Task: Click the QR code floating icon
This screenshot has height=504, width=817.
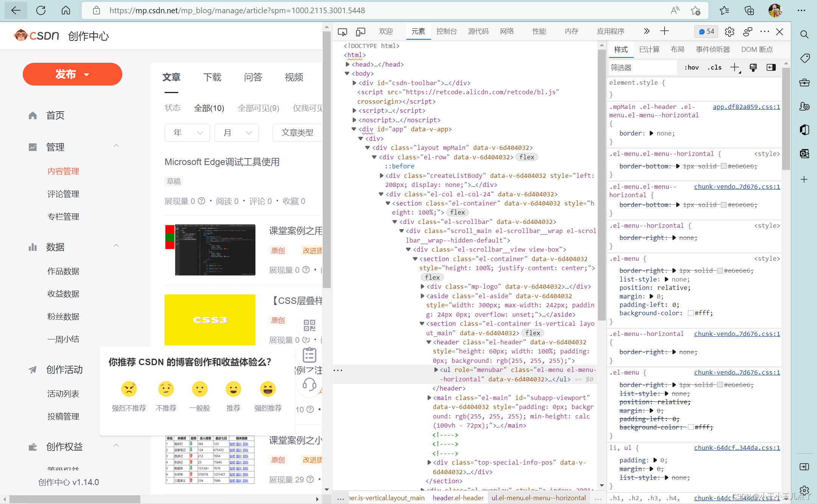Action: 309,325
